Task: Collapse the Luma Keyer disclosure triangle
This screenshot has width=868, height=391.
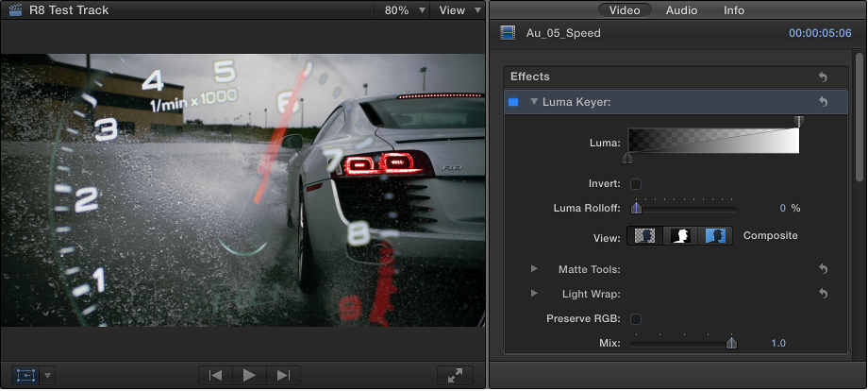Action: [534, 102]
